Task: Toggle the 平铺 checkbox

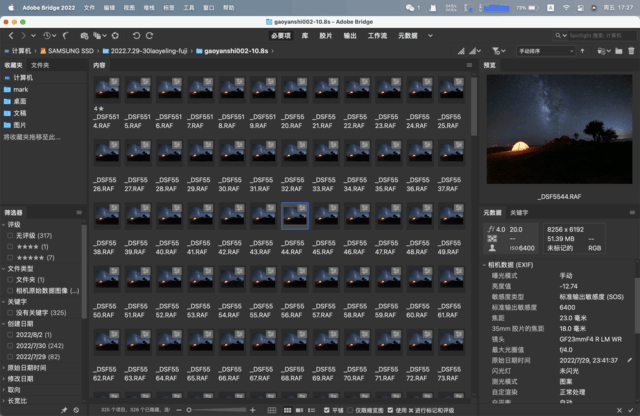Action: point(327,410)
